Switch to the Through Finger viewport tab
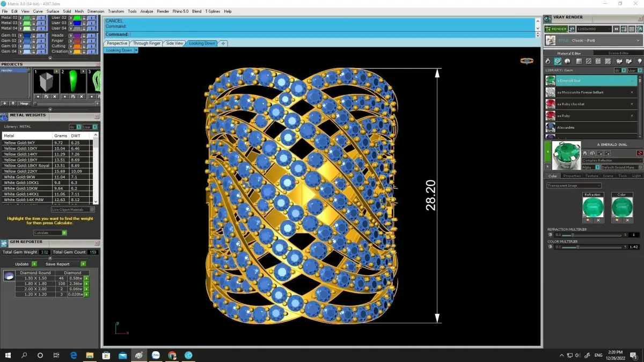The image size is (644, 362). click(x=147, y=43)
